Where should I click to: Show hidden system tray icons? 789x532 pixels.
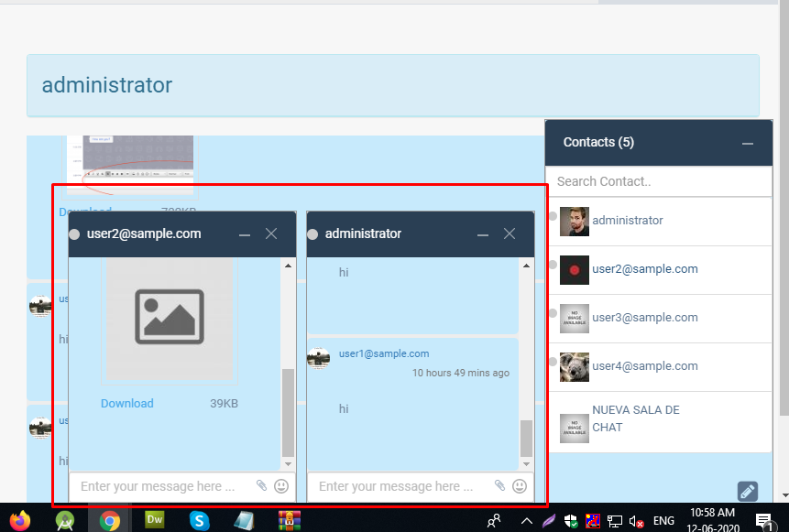coord(527,521)
